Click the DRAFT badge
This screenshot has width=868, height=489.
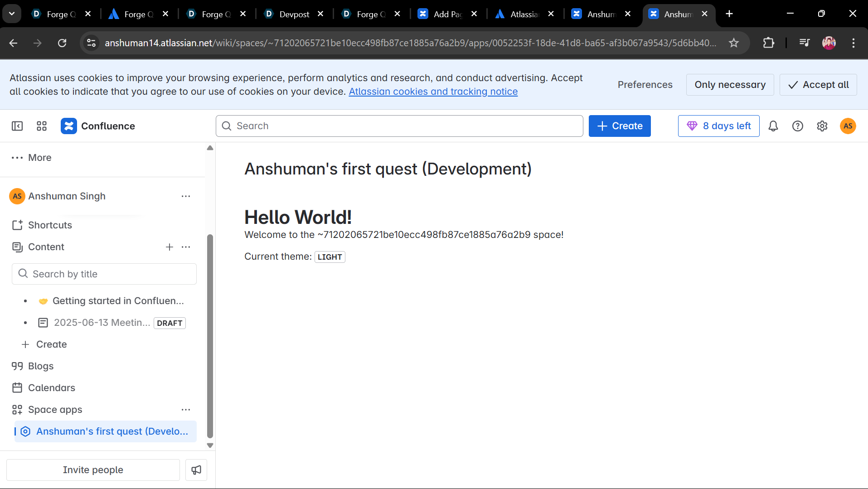coord(170,323)
